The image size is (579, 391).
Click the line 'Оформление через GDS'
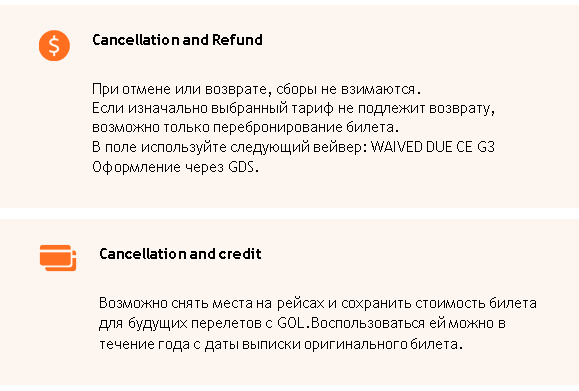tap(175, 167)
